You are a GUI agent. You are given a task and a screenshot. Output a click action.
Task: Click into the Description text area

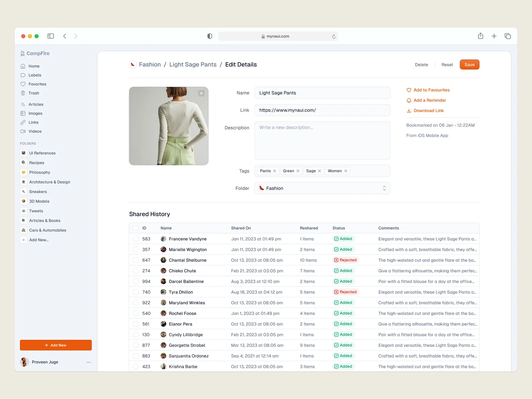(322, 140)
